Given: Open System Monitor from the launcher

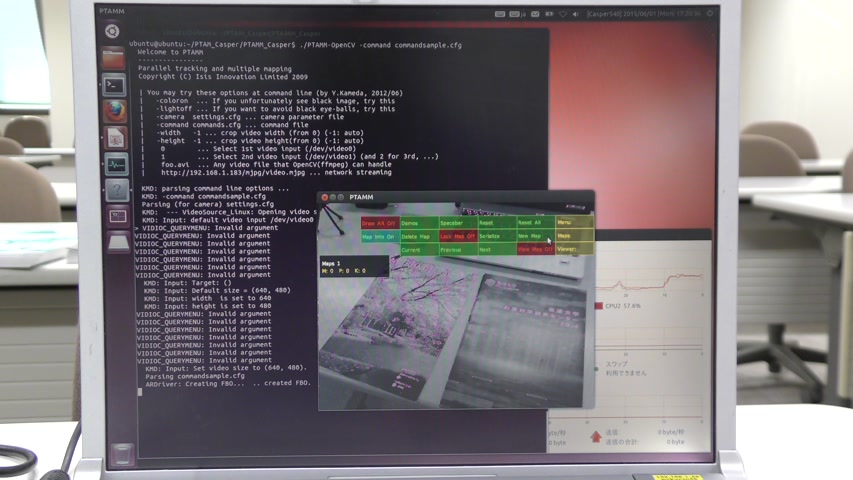Looking at the screenshot, I should 116,164.
